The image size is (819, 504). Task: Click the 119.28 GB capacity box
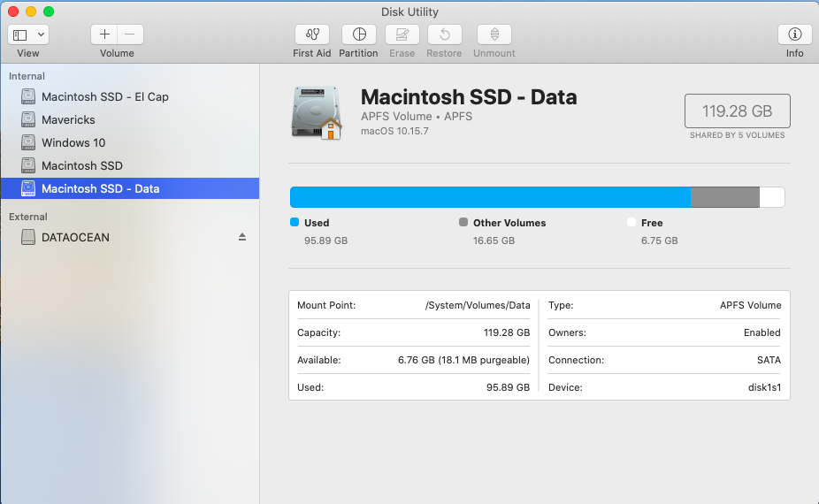(737, 111)
